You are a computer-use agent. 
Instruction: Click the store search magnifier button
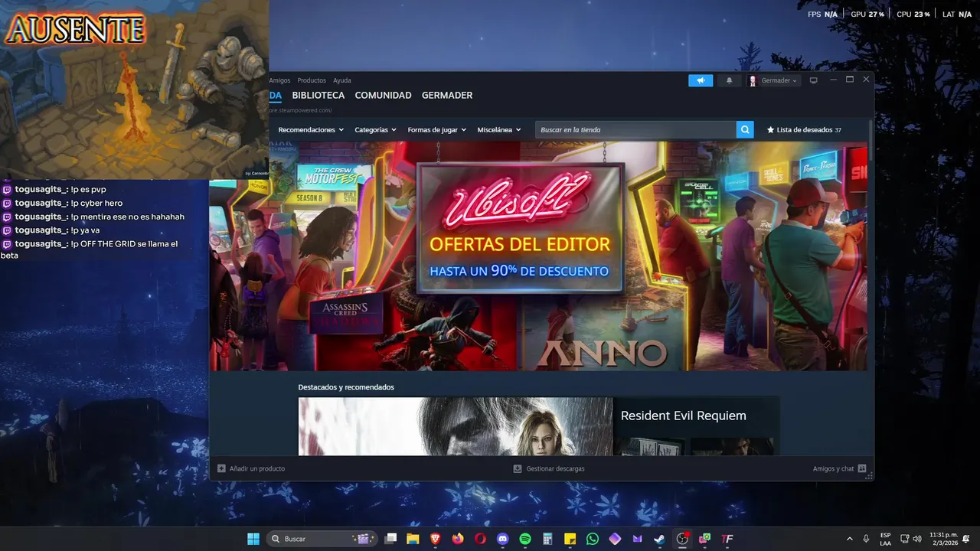pyautogui.click(x=745, y=130)
